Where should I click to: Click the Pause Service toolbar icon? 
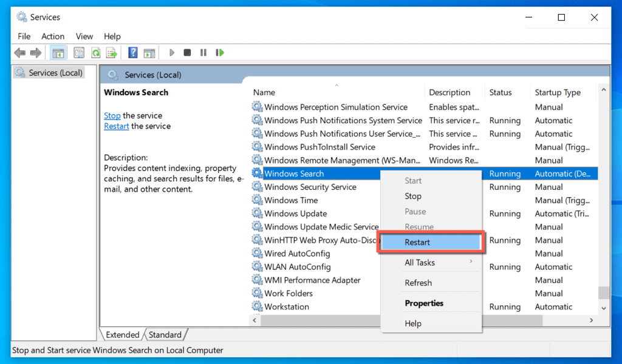[203, 52]
